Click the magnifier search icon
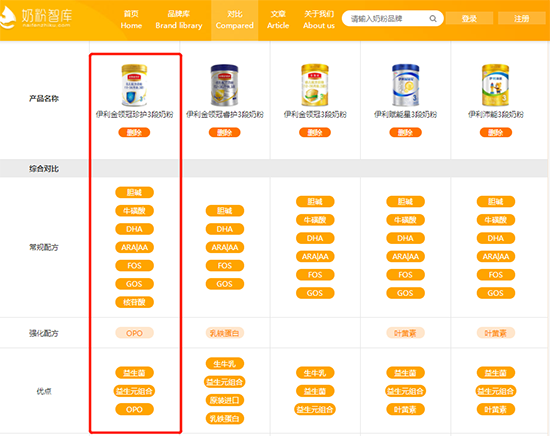Image resolution: width=550 pixels, height=436 pixels. pos(433,19)
